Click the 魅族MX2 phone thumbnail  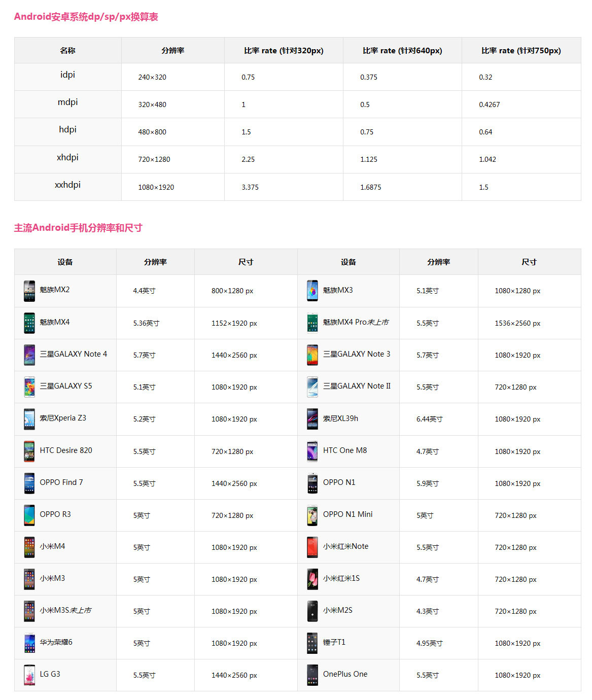click(x=29, y=291)
